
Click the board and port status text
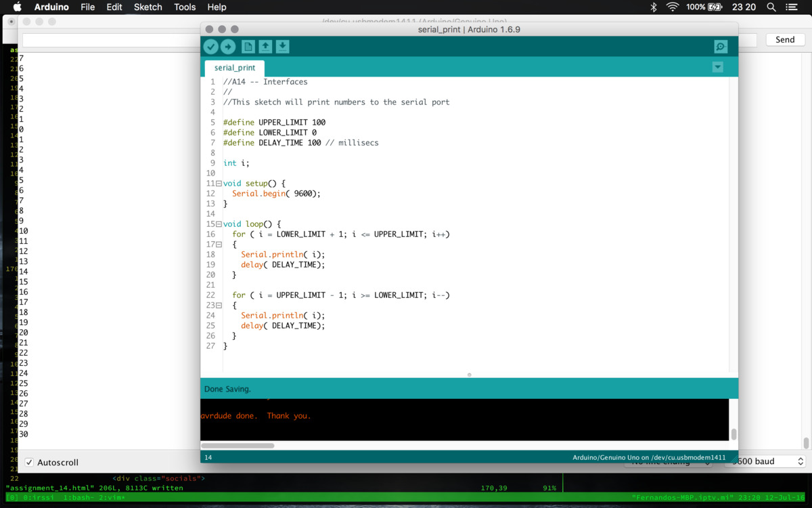pyautogui.click(x=649, y=457)
